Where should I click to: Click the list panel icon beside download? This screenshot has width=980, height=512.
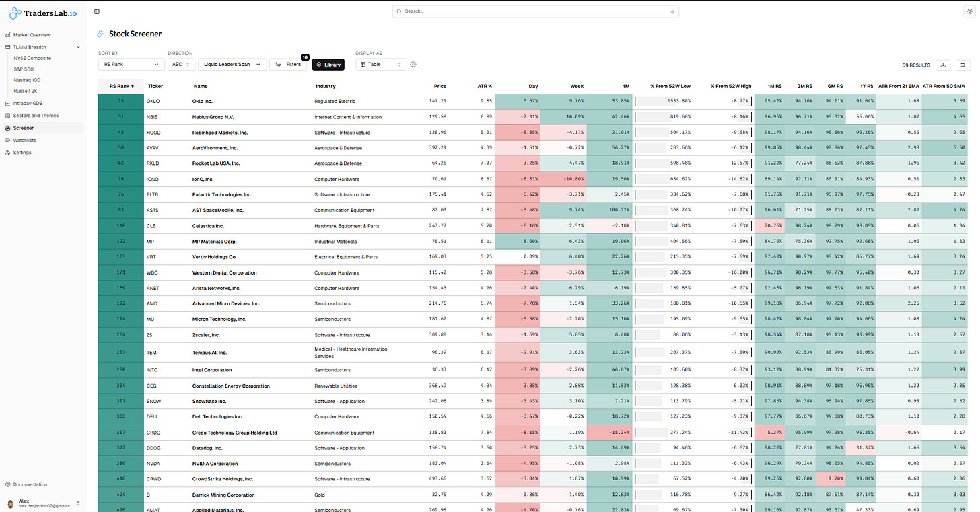coord(964,65)
